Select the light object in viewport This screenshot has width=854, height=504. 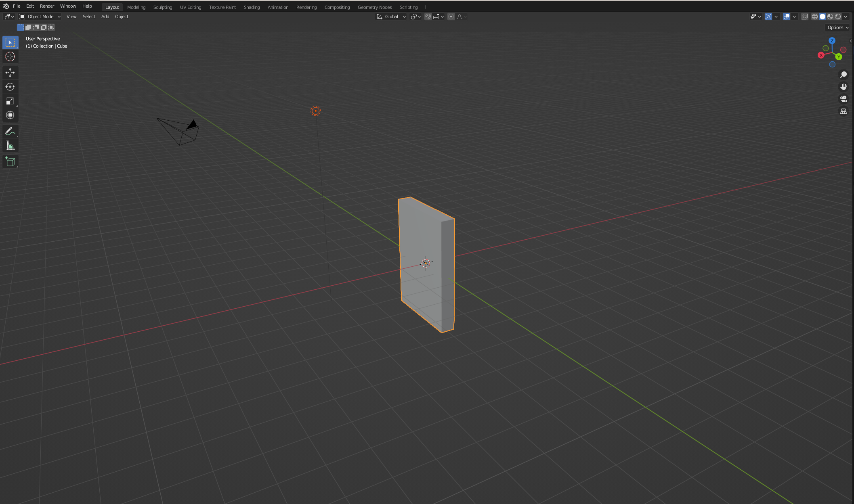[315, 111]
